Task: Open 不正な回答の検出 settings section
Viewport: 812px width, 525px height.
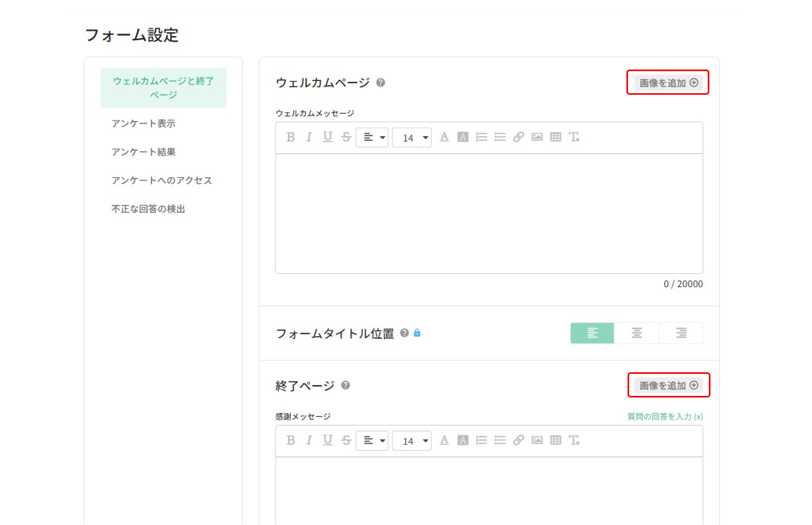Action: pos(148,209)
